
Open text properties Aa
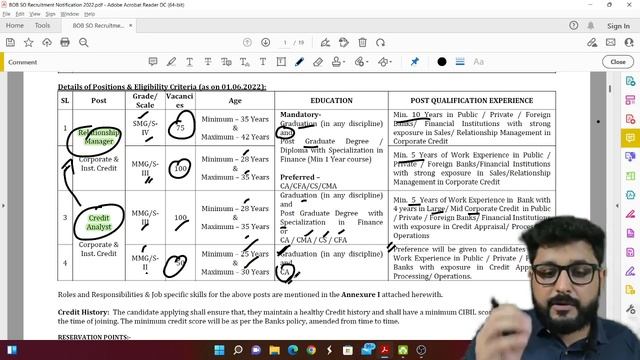478,62
